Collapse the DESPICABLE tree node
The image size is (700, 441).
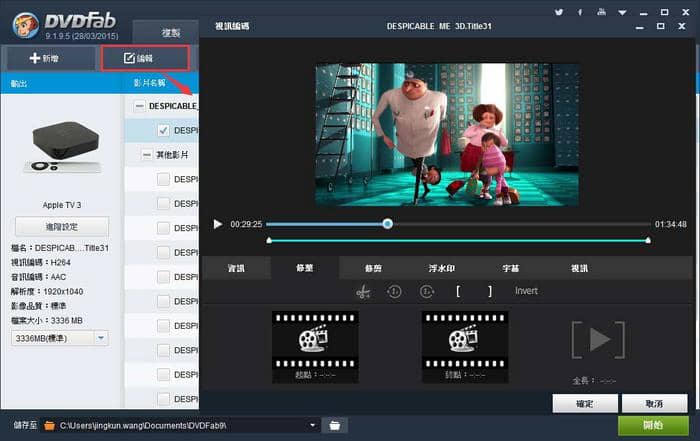tap(139, 106)
